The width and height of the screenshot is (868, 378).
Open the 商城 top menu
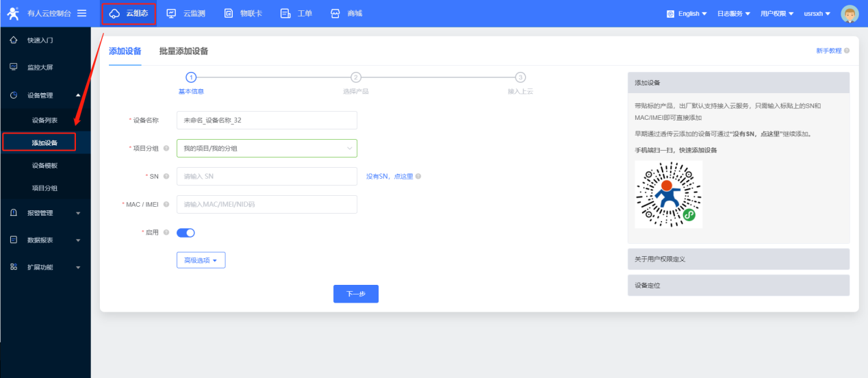(346, 14)
